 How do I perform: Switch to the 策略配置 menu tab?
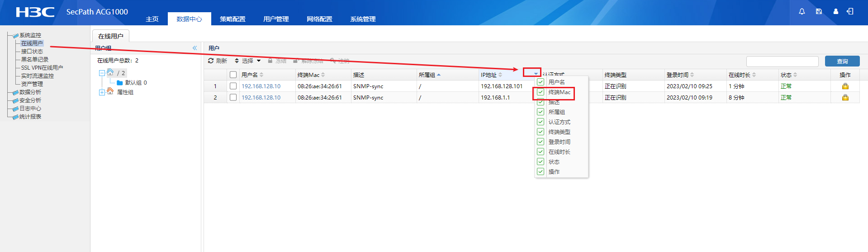(x=232, y=19)
